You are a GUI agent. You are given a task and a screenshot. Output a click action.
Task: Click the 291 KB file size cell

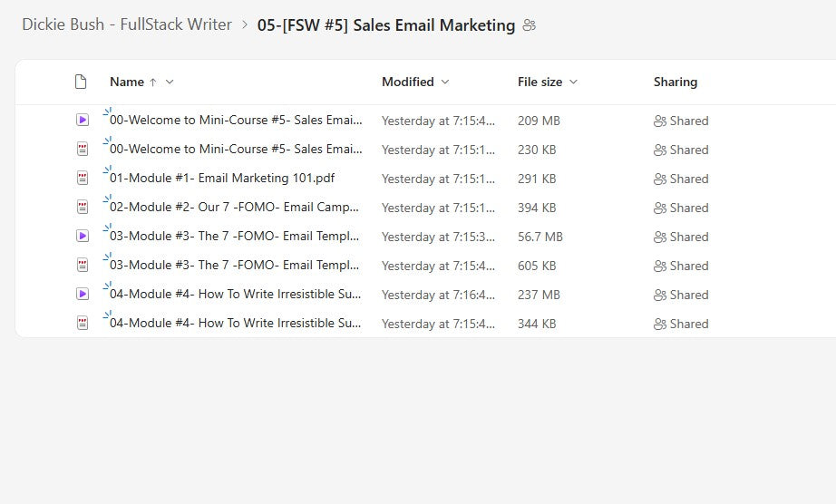coord(537,179)
